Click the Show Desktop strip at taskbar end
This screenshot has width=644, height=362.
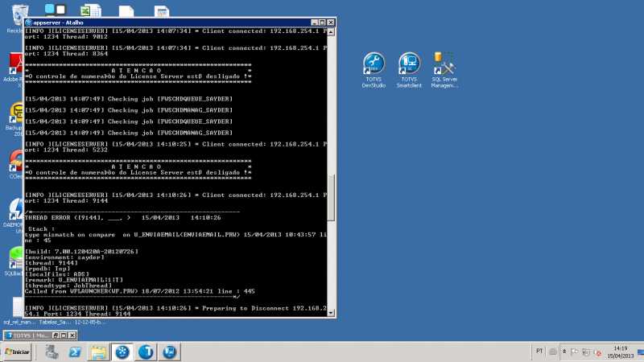pyautogui.click(x=641, y=352)
